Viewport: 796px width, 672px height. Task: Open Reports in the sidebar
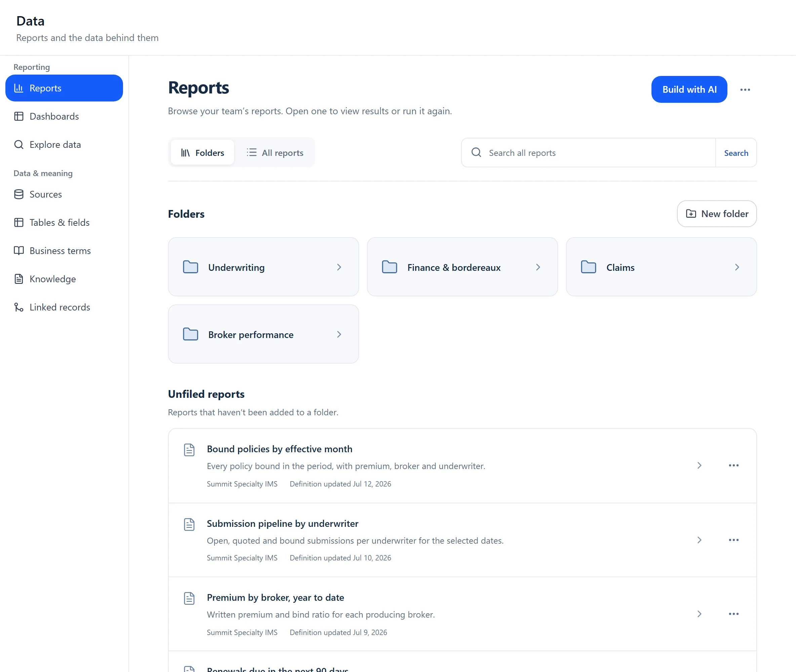(x=64, y=88)
